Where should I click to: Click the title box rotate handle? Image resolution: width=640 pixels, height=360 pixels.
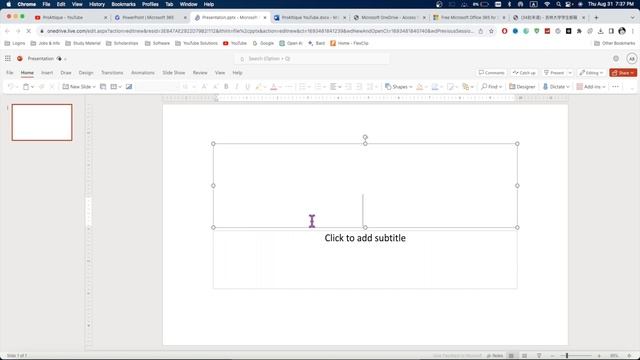tap(365, 137)
